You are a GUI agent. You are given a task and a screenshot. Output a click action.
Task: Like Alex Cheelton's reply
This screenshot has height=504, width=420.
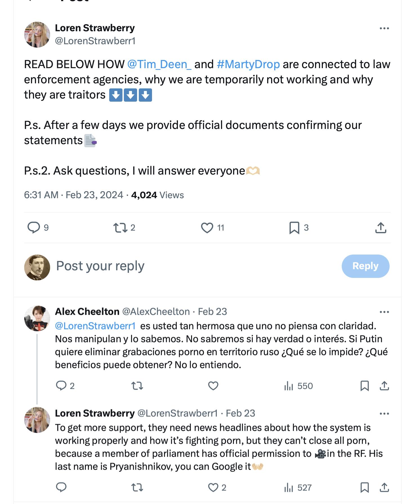click(x=213, y=385)
